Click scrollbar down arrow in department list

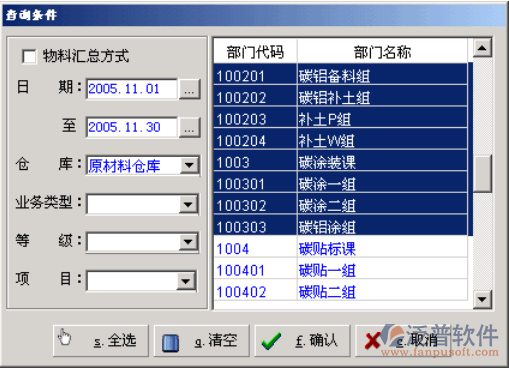coord(482,299)
